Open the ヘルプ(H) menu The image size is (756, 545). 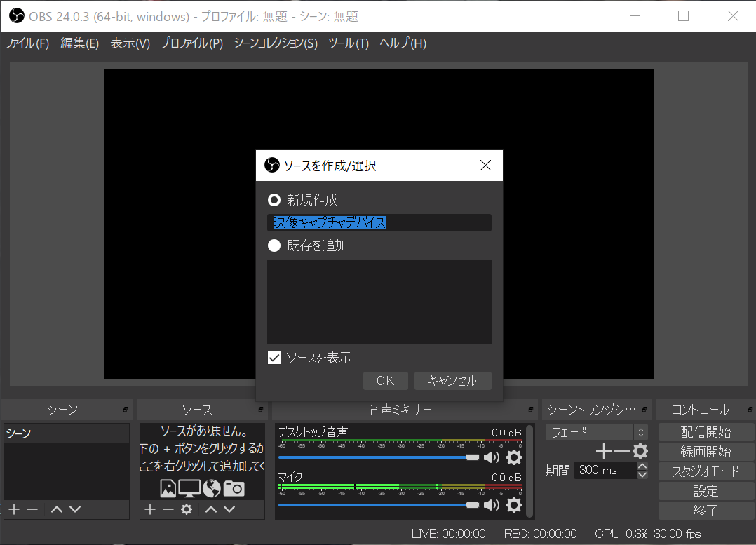tap(403, 43)
